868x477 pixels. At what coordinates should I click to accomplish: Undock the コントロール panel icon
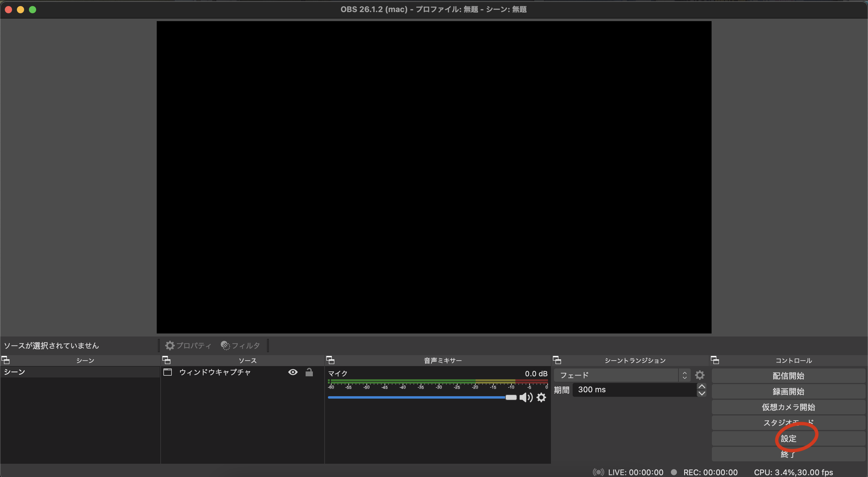pos(715,360)
